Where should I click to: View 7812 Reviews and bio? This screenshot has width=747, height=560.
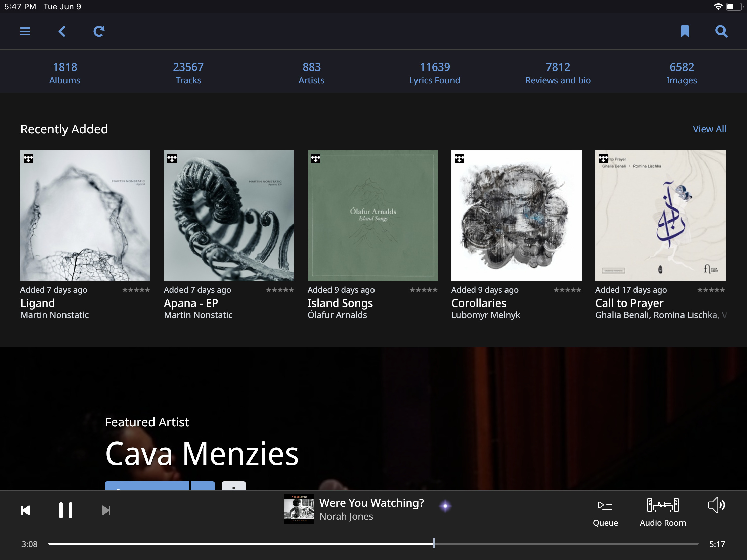point(558,73)
